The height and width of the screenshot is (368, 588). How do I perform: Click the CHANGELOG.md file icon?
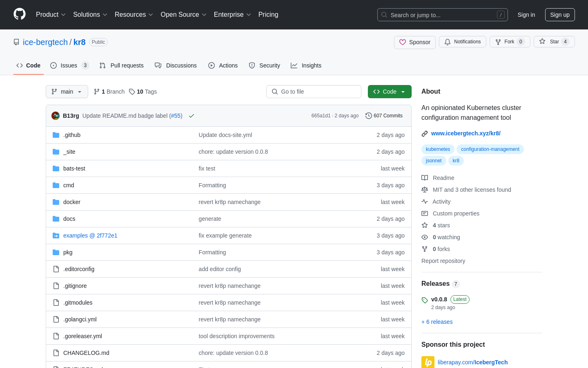pyautogui.click(x=56, y=353)
